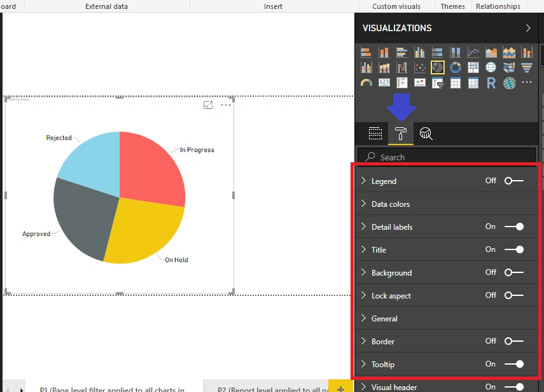The image size is (544, 392).
Task: Select the Matrix visual
Action: point(473,83)
